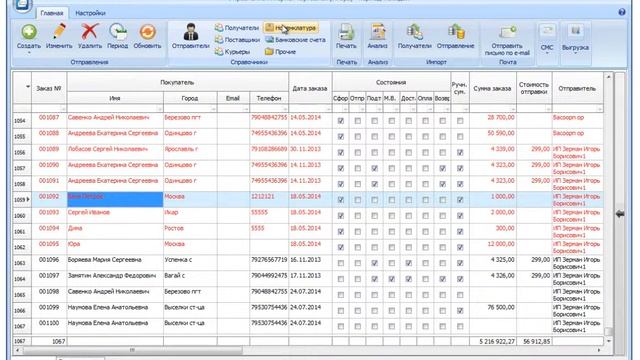Click the vertical scrollbar up arrow
The image size is (640, 360).
click(x=609, y=77)
